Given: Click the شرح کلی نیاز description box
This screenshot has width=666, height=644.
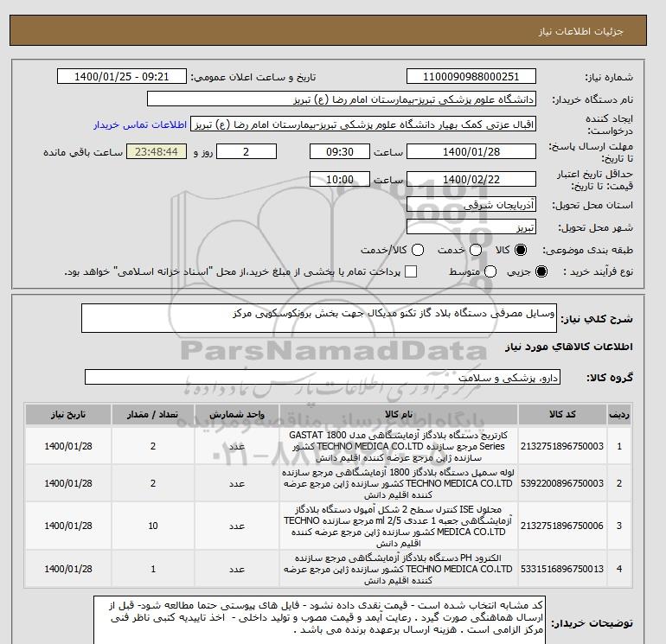Looking at the screenshot, I should (x=319, y=318).
